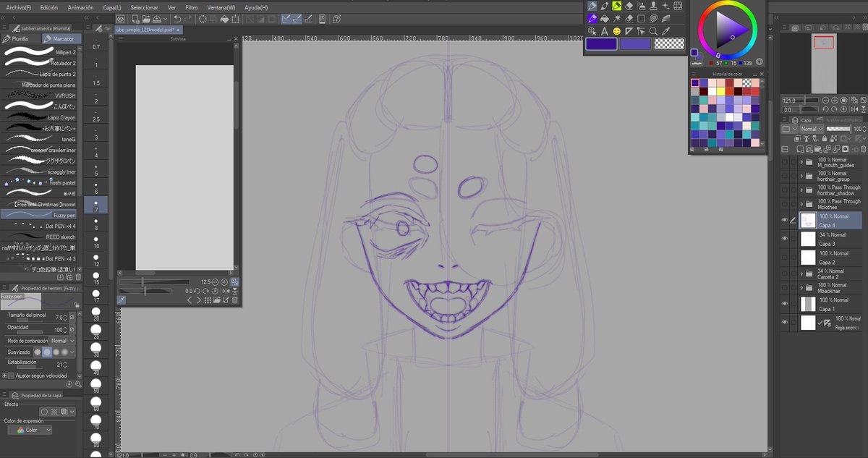Hide the Capa 1 layer
Viewport: 868px width, 458px height.
[x=785, y=304]
